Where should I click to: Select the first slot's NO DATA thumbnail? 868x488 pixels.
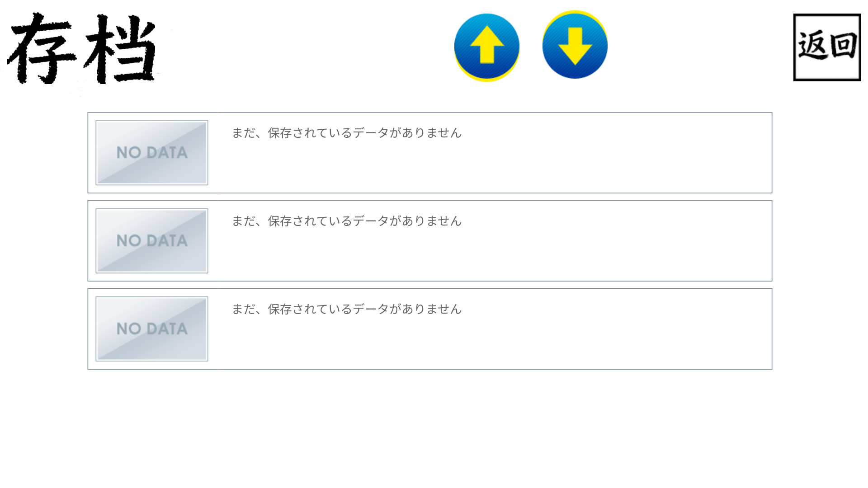[x=152, y=153]
